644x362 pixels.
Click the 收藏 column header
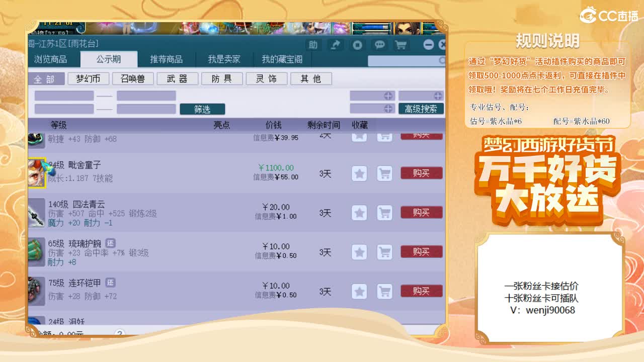[x=360, y=125]
